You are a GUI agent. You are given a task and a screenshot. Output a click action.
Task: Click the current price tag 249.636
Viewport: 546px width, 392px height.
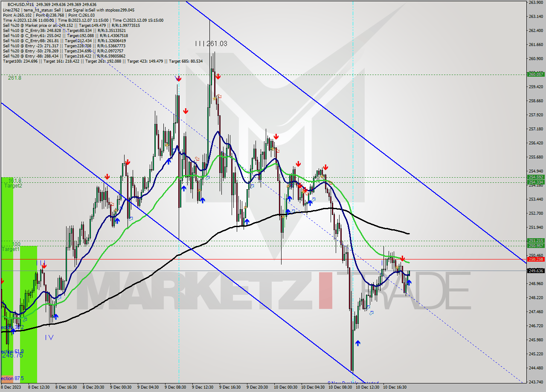(536, 271)
